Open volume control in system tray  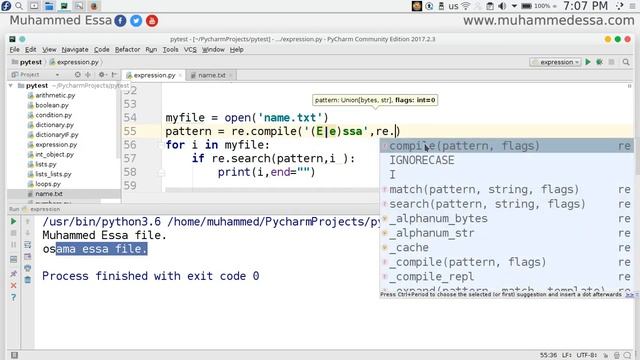coord(502,6)
